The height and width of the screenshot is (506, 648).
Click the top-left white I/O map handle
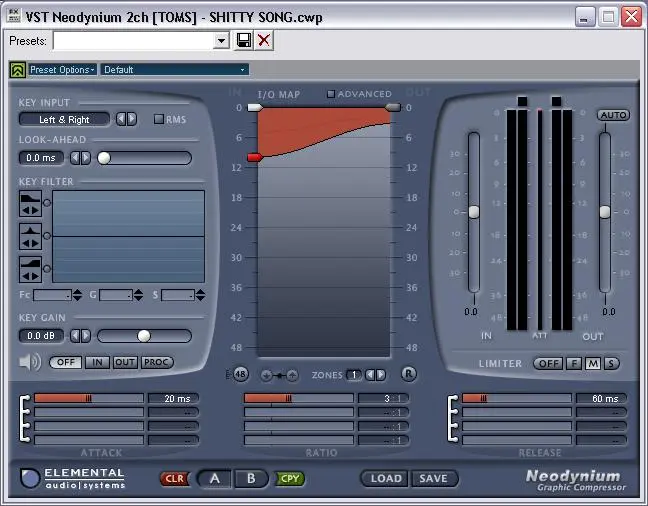255,107
